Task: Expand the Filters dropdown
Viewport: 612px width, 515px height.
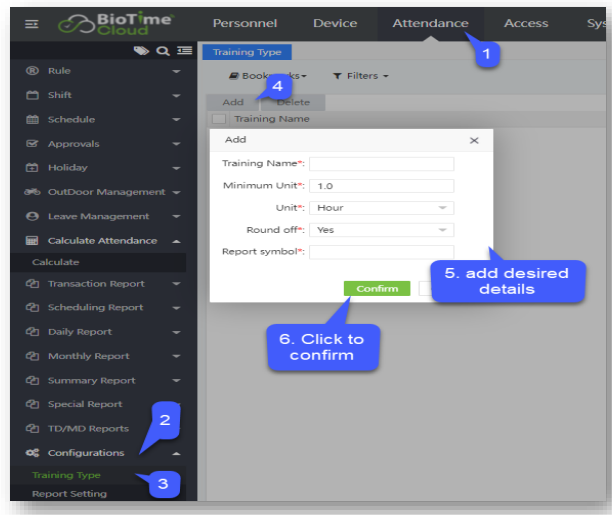Action: point(360,76)
